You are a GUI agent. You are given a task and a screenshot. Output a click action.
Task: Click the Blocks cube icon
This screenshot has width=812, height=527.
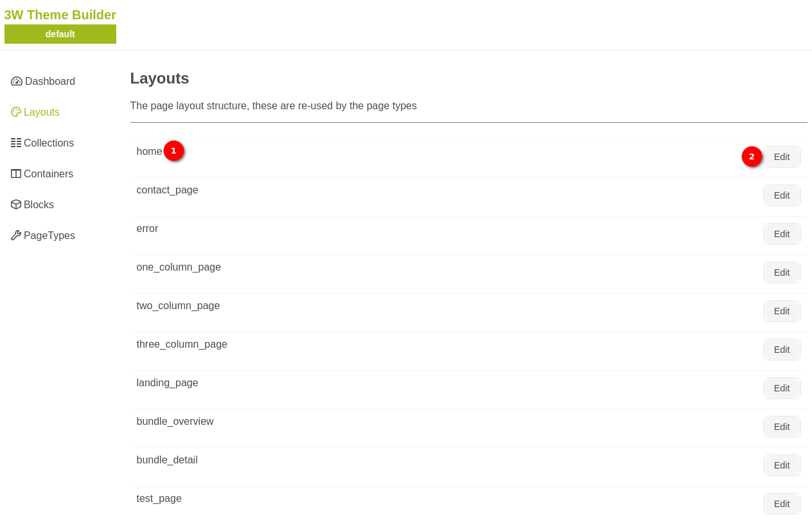tap(16, 204)
